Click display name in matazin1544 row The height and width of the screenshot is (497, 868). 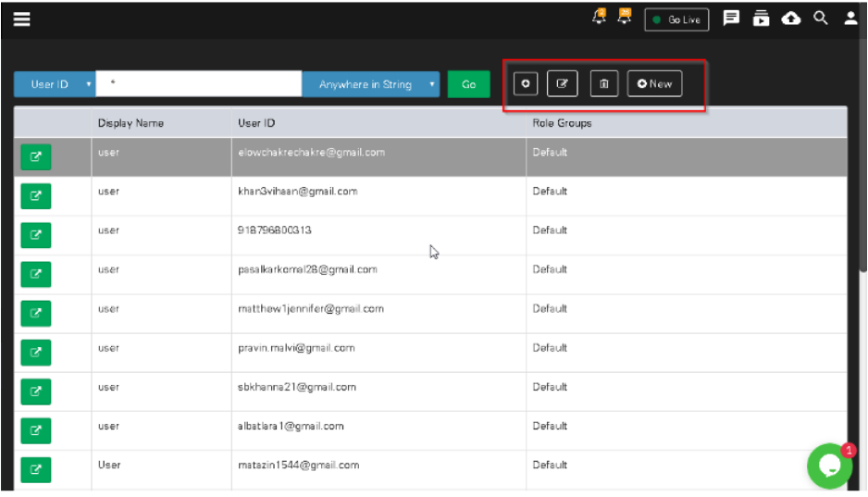109,465
